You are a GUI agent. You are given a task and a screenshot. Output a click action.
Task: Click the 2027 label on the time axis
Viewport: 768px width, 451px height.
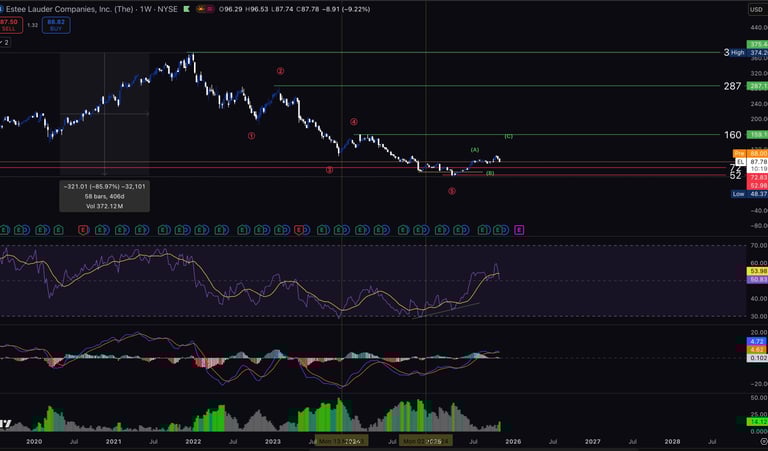[593, 441]
